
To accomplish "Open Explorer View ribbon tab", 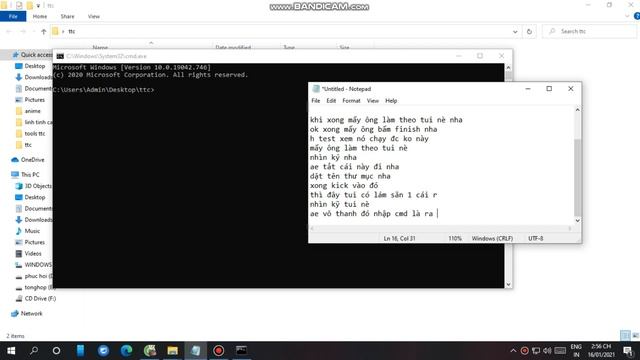I will coord(93,16).
